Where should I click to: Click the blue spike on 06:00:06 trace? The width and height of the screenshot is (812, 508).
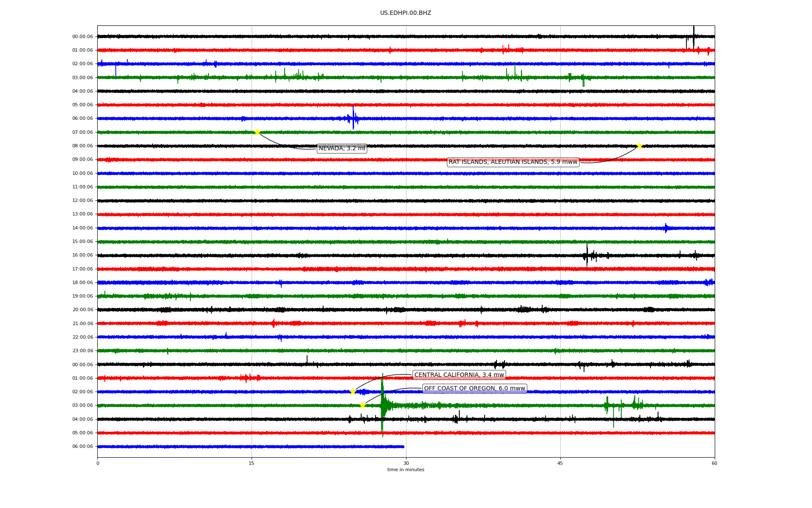pos(353,118)
